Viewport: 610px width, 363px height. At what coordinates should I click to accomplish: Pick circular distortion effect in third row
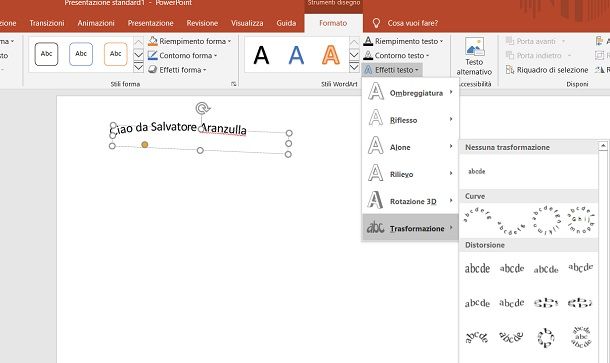pyautogui.click(x=546, y=337)
